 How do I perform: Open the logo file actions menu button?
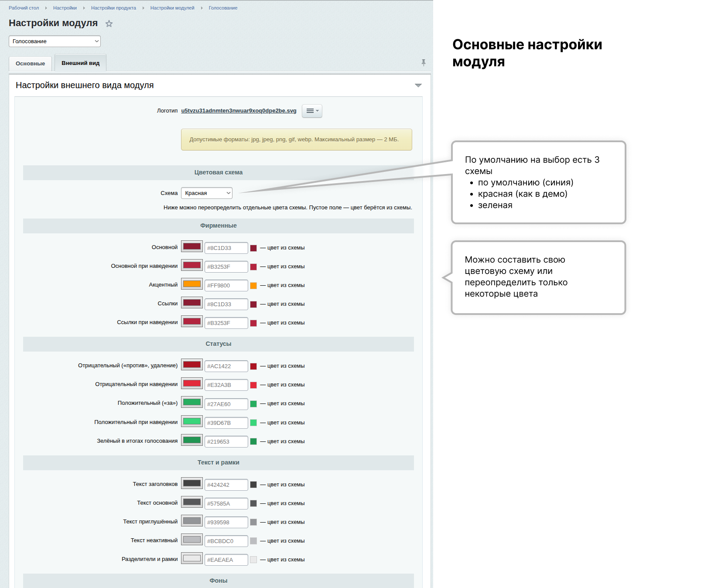tap(312, 111)
